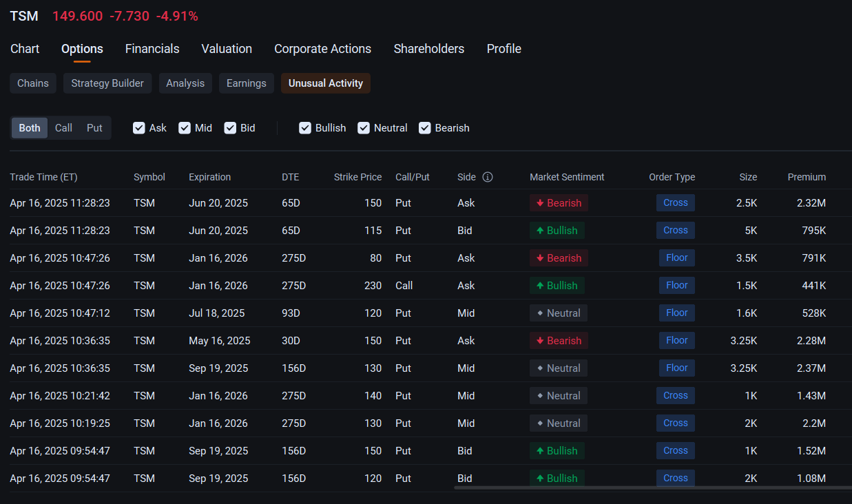Select the Neutral badge in the 528K premium row

[x=559, y=313]
